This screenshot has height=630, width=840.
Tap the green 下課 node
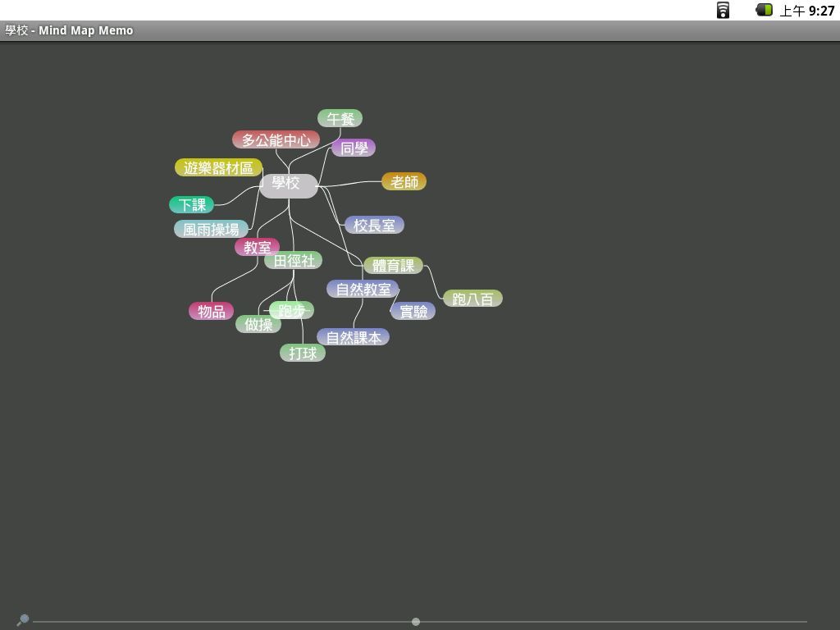[192, 205]
